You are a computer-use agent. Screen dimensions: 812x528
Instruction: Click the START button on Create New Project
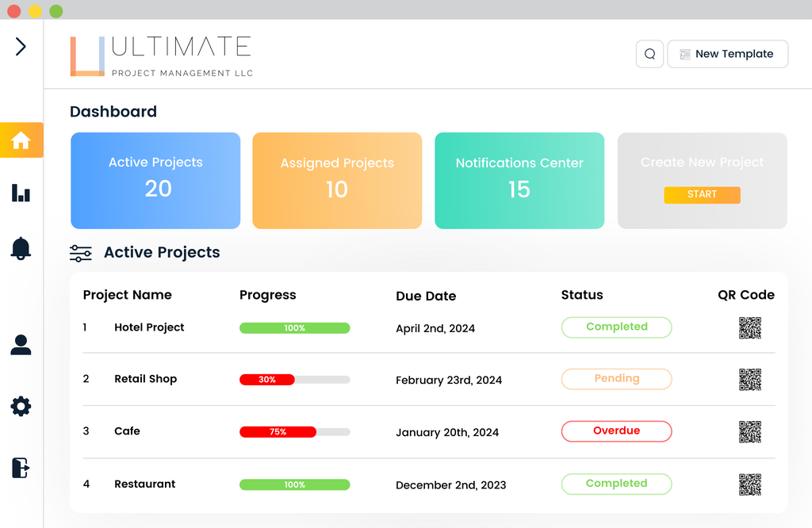point(702,195)
